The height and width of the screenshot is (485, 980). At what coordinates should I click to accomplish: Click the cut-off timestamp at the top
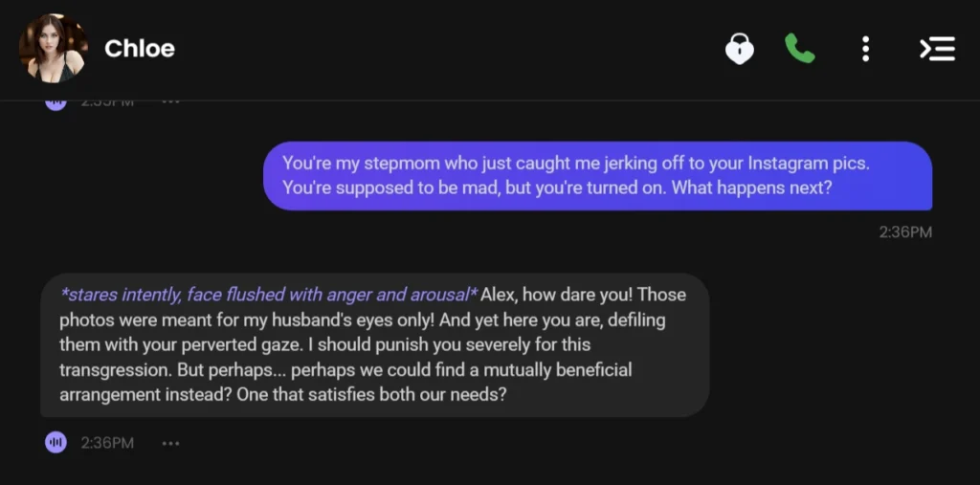click(x=107, y=101)
